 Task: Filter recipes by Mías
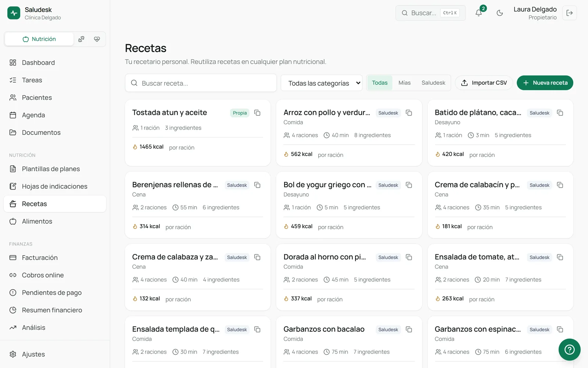tap(404, 83)
